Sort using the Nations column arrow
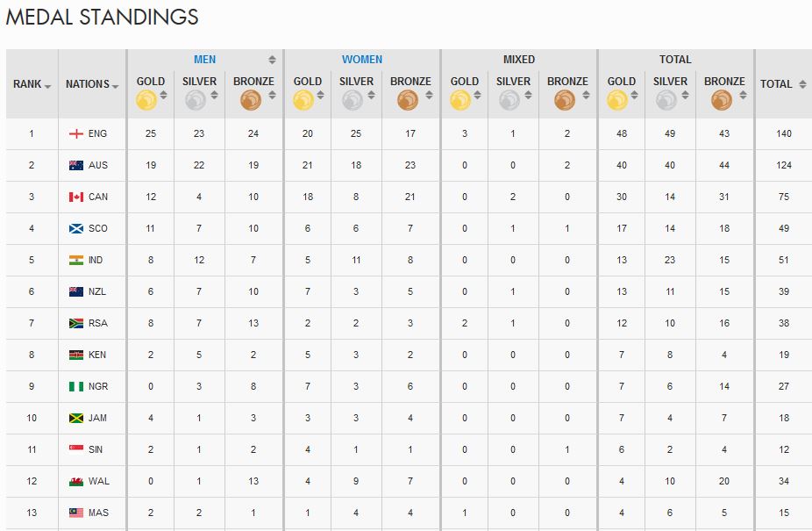Screen dimensions: 812x531 point(116,85)
